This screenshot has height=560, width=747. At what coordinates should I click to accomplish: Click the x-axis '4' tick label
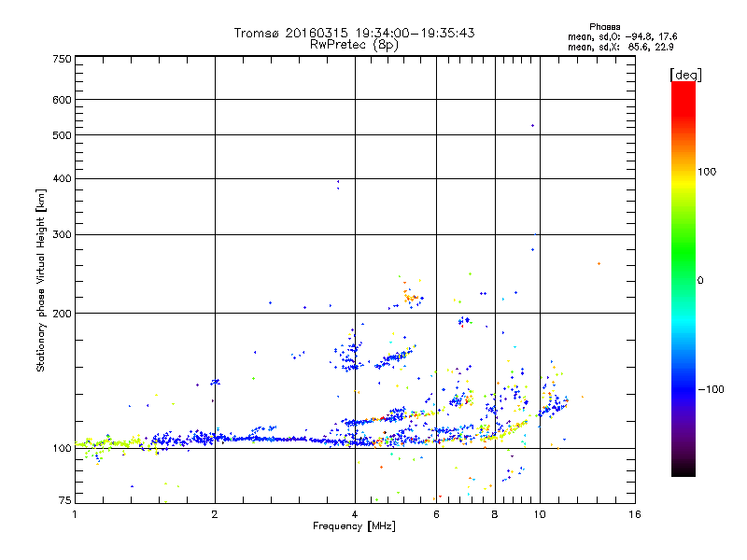pyautogui.click(x=355, y=514)
